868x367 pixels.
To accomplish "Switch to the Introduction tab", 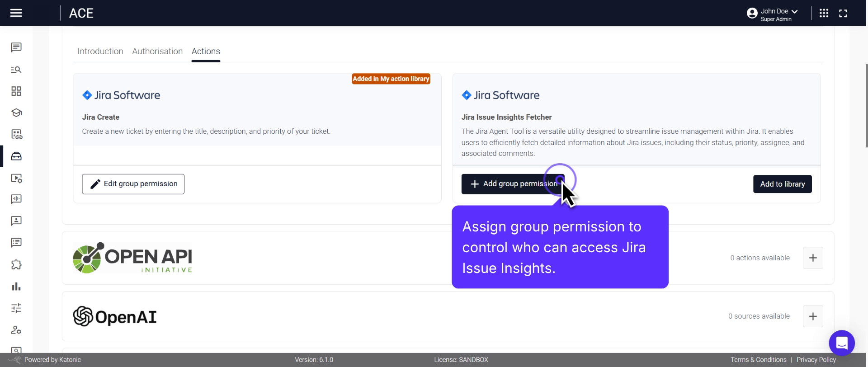I will [x=100, y=51].
